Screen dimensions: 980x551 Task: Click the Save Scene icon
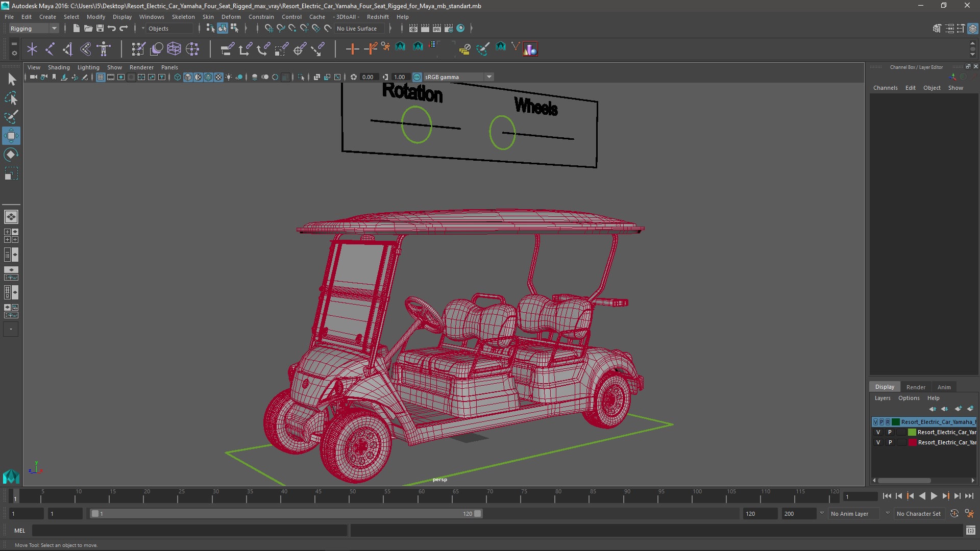pos(100,29)
